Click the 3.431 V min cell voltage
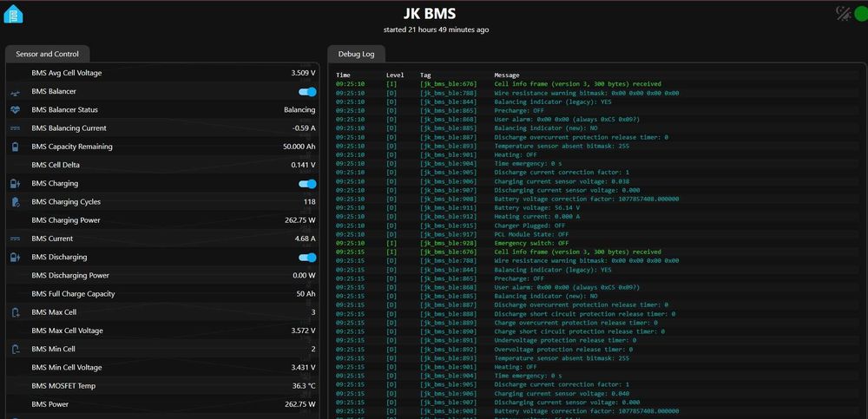The height and width of the screenshot is (419, 868). pyautogui.click(x=303, y=368)
